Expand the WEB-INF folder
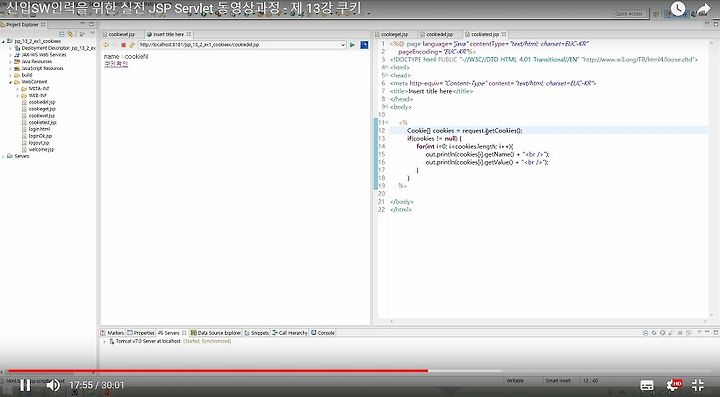The height and width of the screenshot is (397, 720). [x=17, y=95]
